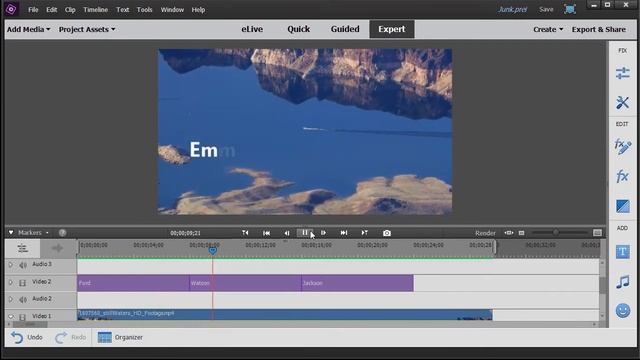Open the Timeline menu

point(96,9)
